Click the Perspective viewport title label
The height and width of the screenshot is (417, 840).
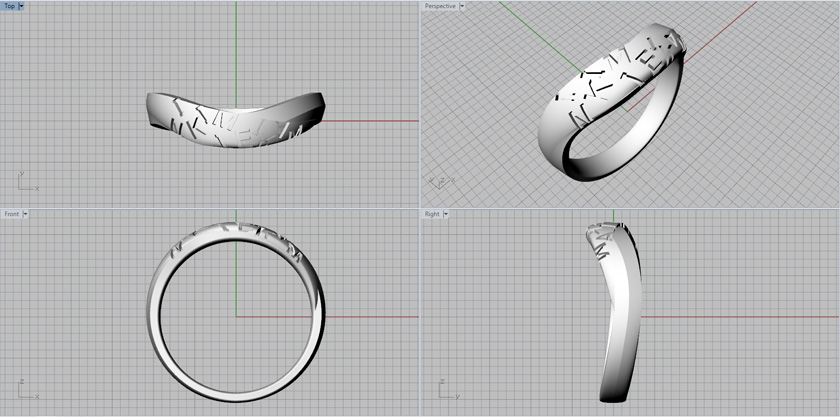coord(439,6)
